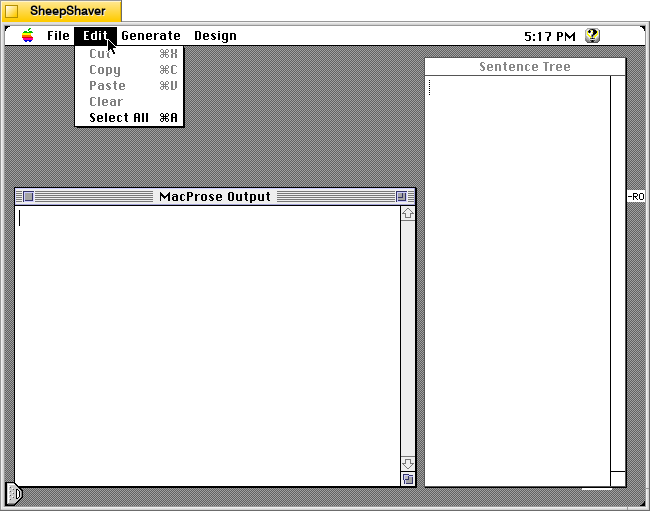Click the 5:17 PM menu bar clock
650x511 pixels.
point(550,36)
